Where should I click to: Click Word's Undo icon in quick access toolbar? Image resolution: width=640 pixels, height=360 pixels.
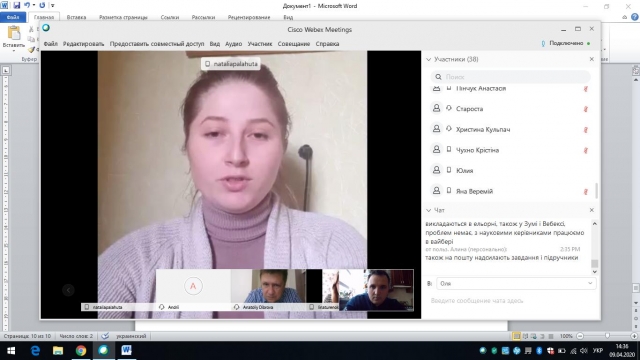pyautogui.click(x=27, y=5)
